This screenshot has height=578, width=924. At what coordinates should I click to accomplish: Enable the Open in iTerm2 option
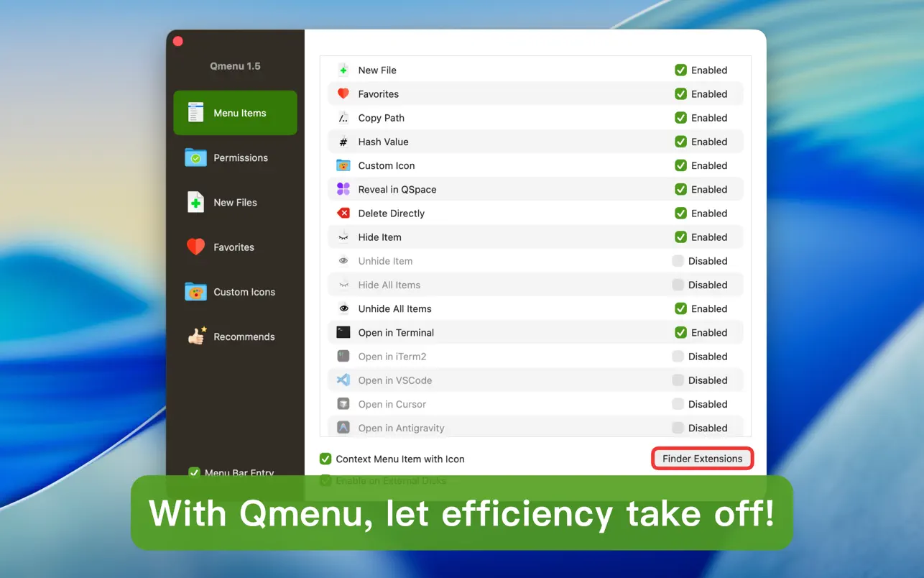pyautogui.click(x=677, y=356)
